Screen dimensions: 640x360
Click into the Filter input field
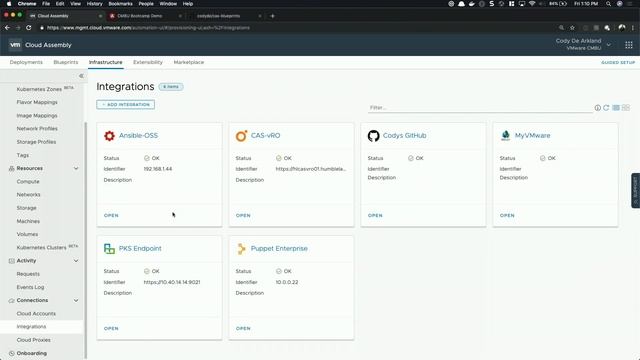[x=480, y=108]
